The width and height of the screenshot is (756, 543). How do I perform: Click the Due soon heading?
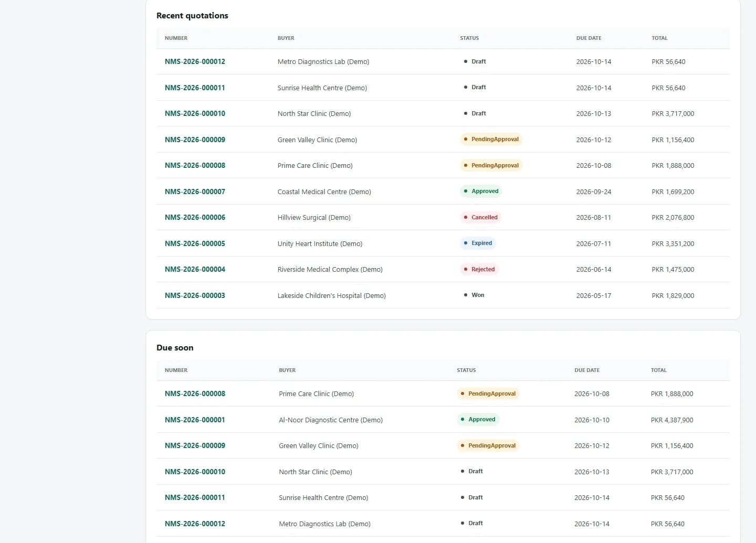[x=175, y=348]
